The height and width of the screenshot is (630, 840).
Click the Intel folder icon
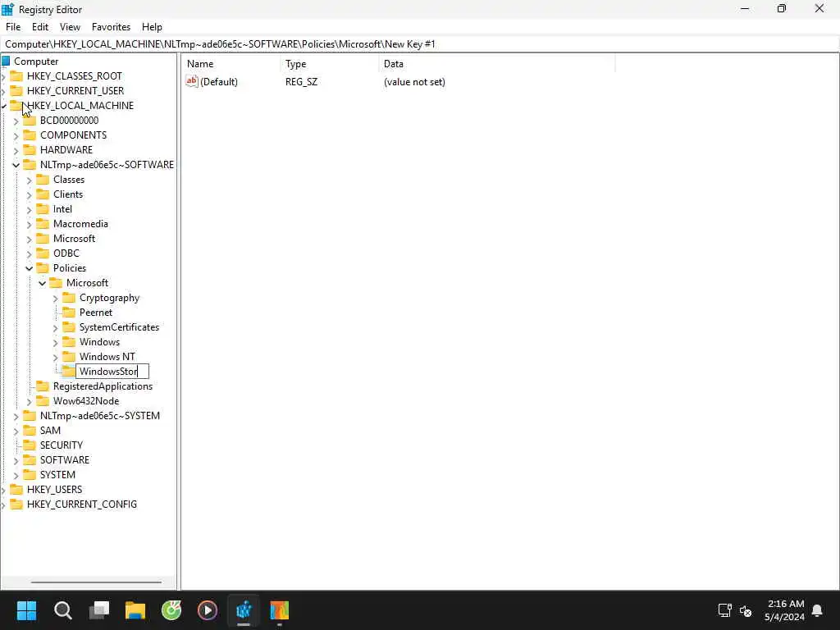click(x=43, y=209)
